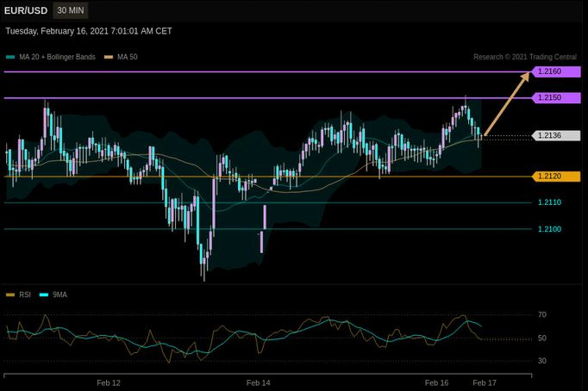Click the 1.2160 resistance price tag
This screenshot has height=391, width=588.
[556, 71]
